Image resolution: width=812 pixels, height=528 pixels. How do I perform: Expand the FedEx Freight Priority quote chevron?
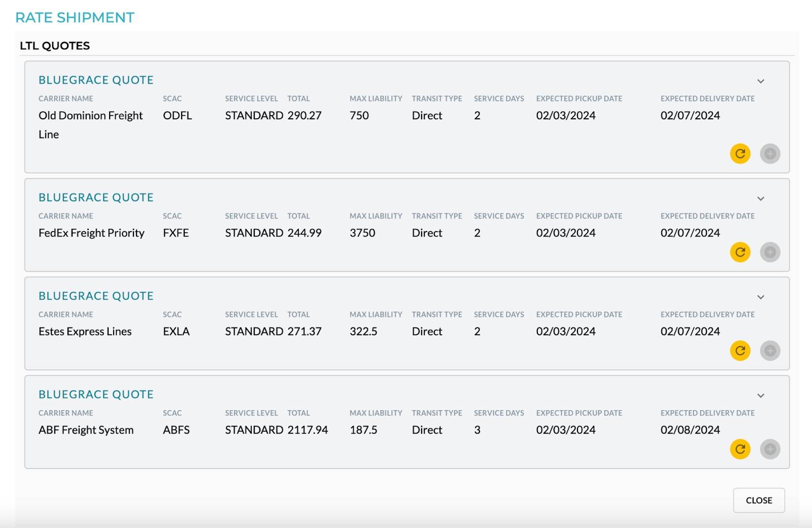[761, 199]
